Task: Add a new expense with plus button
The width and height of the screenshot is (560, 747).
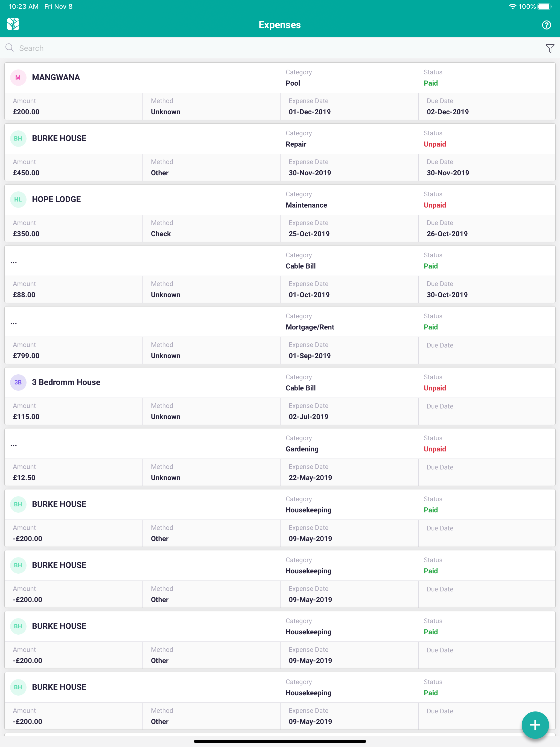Action: (535, 725)
